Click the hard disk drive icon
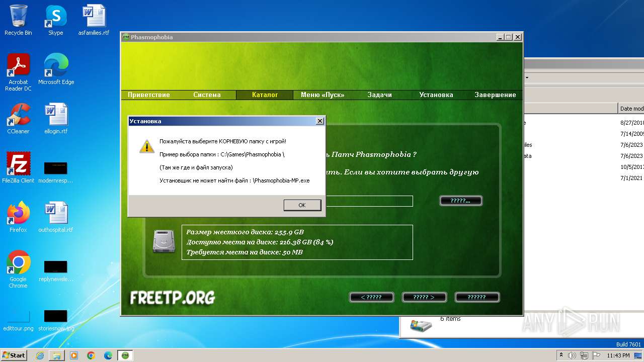644x362 pixels. (x=164, y=241)
